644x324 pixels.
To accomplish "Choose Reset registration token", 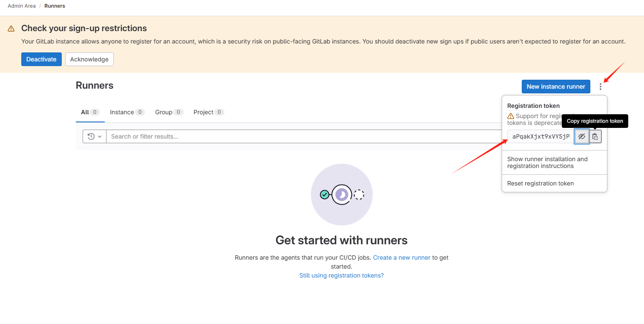I will pyautogui.click(x=555, y=183).
